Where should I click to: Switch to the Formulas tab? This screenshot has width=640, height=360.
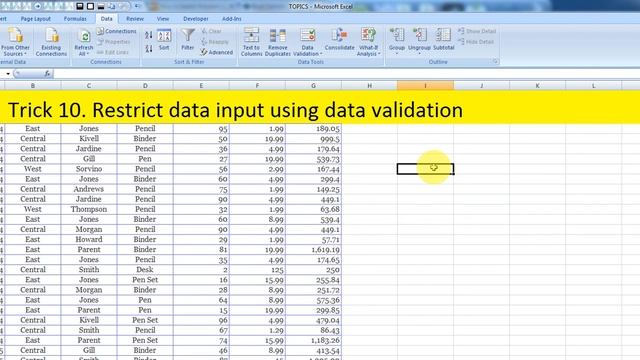click(x=75, y=19)
